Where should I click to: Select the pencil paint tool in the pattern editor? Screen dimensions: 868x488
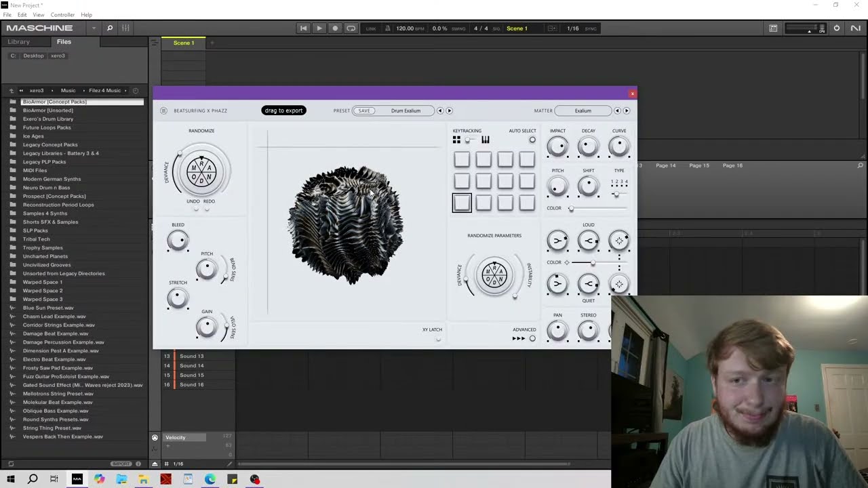[229, 464]
